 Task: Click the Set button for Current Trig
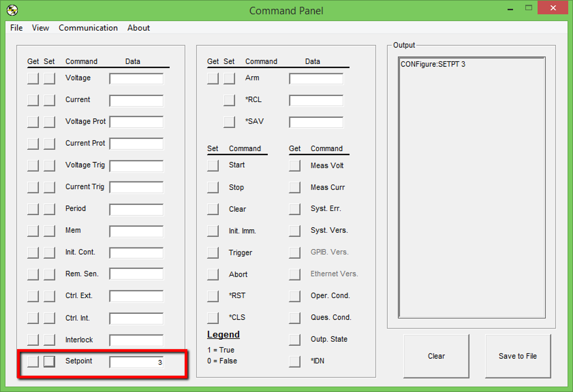49,187
